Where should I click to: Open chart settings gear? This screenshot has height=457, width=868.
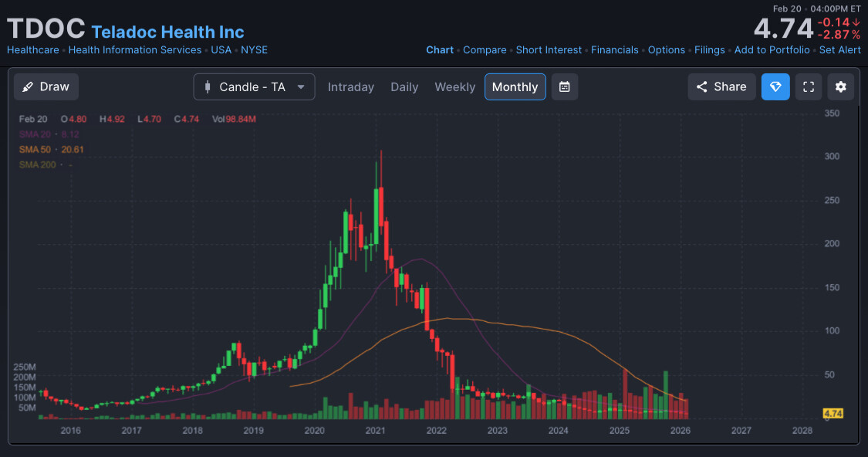[840, 86]
